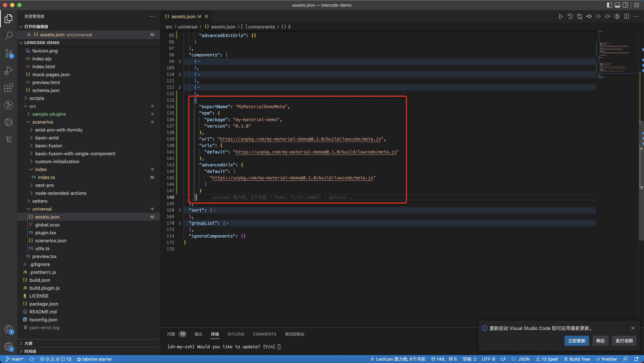Unfold the collapsed block at line 99
This screenshot has width=644, height=363.
point(180,61)
